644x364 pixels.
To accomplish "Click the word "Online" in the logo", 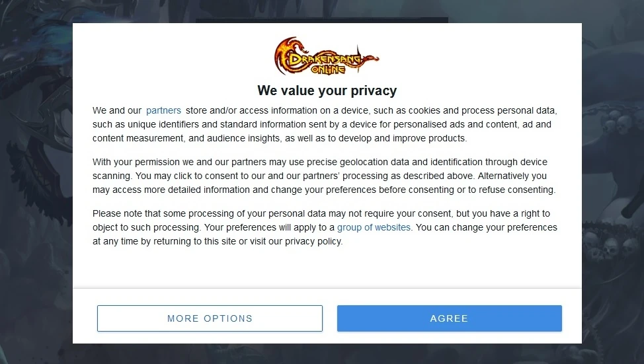I will [328, 68].
